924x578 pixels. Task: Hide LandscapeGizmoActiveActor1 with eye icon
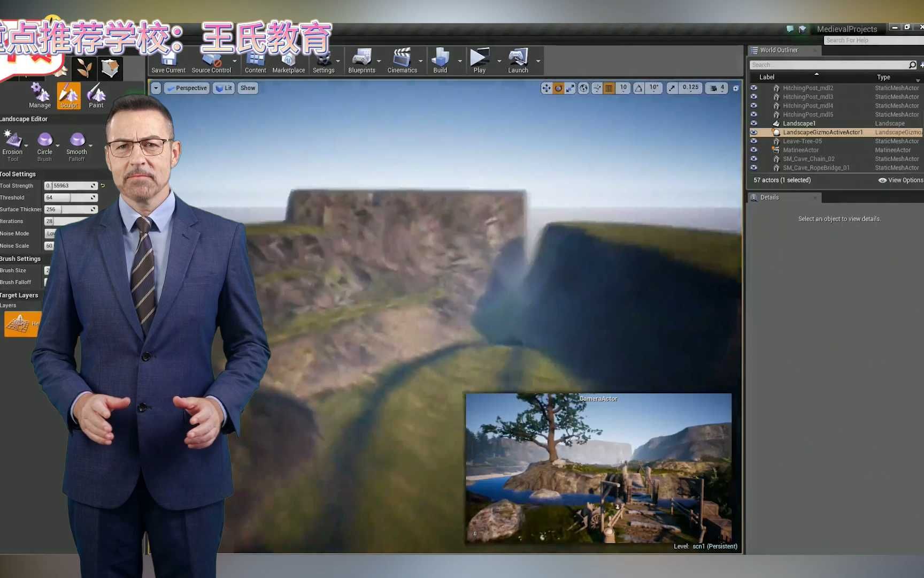pyautogui.click(x=753, y=132)
